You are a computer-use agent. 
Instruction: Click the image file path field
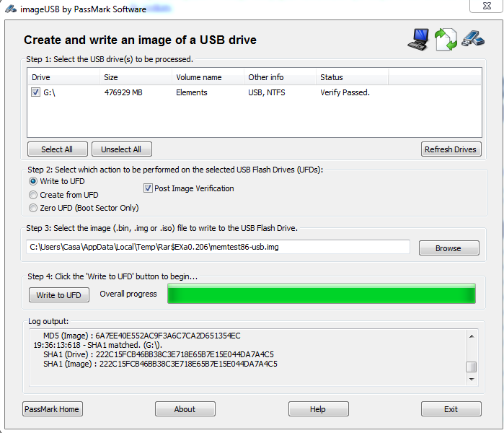point(218,247)
